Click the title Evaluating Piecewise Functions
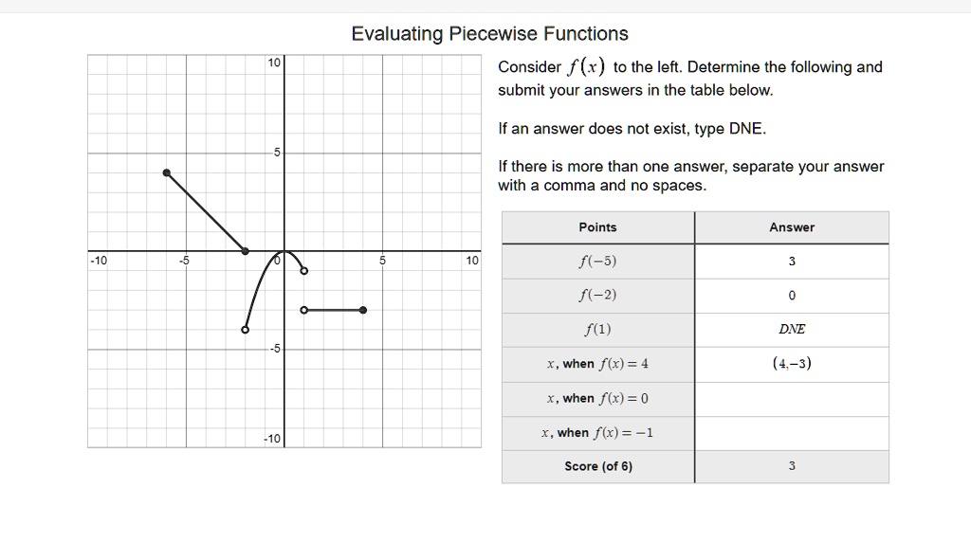 489,33
